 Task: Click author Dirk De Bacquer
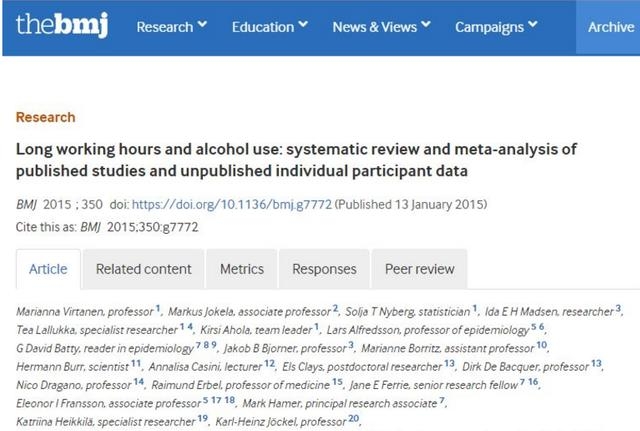(499, 367)
